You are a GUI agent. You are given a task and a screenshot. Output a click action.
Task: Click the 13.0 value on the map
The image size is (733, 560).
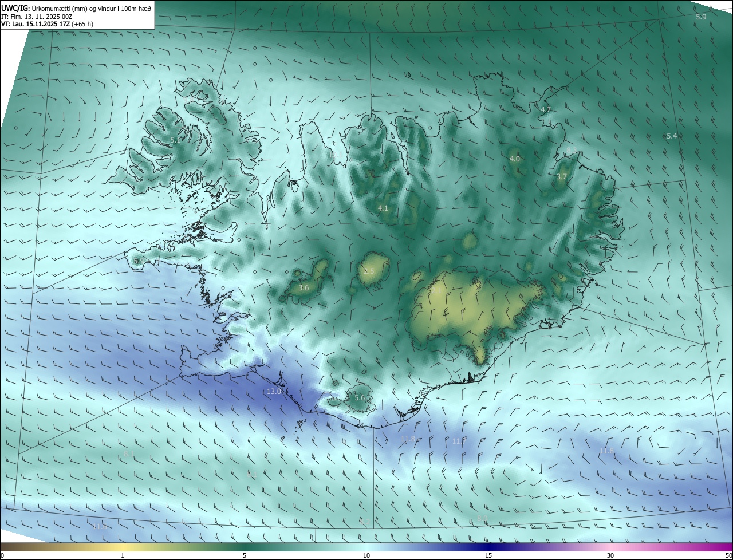274,392
